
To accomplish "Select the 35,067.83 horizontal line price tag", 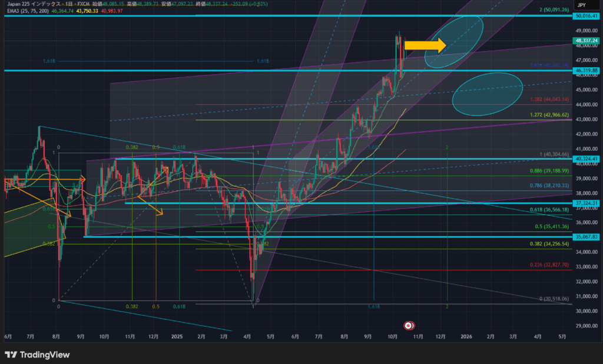I will (586, 237).
